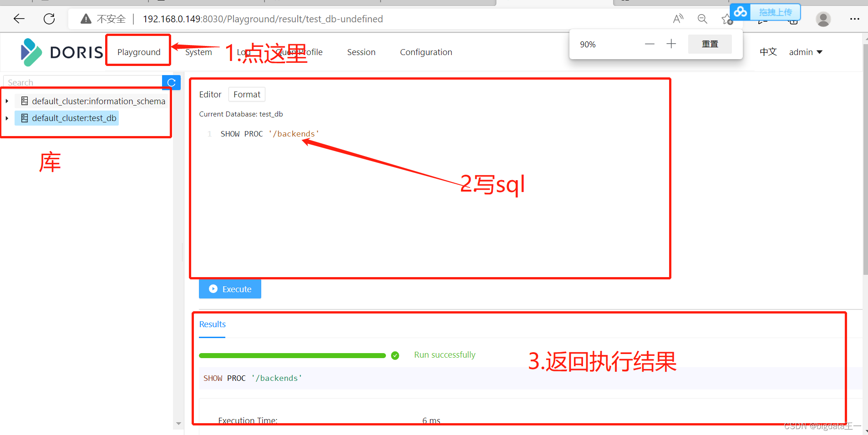Screen dimensions: 868x435
Task: Open the Playground tab
Action: tap(139, 52)
